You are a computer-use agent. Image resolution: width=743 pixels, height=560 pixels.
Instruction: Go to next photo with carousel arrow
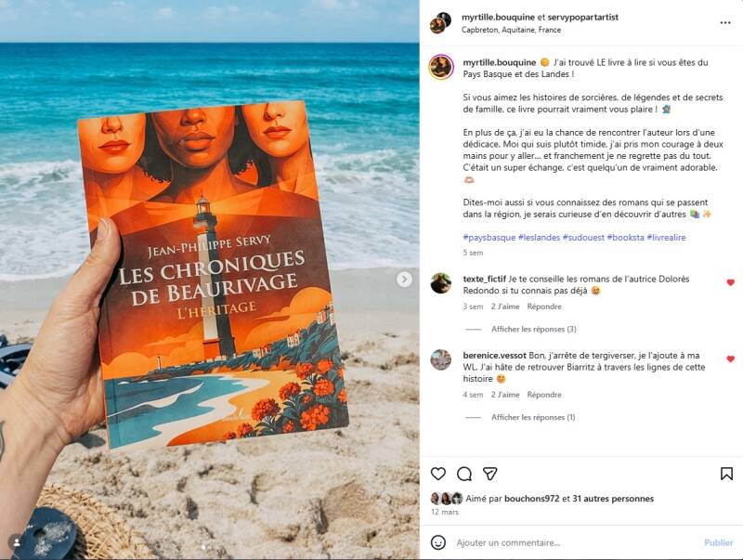[404, 279]
